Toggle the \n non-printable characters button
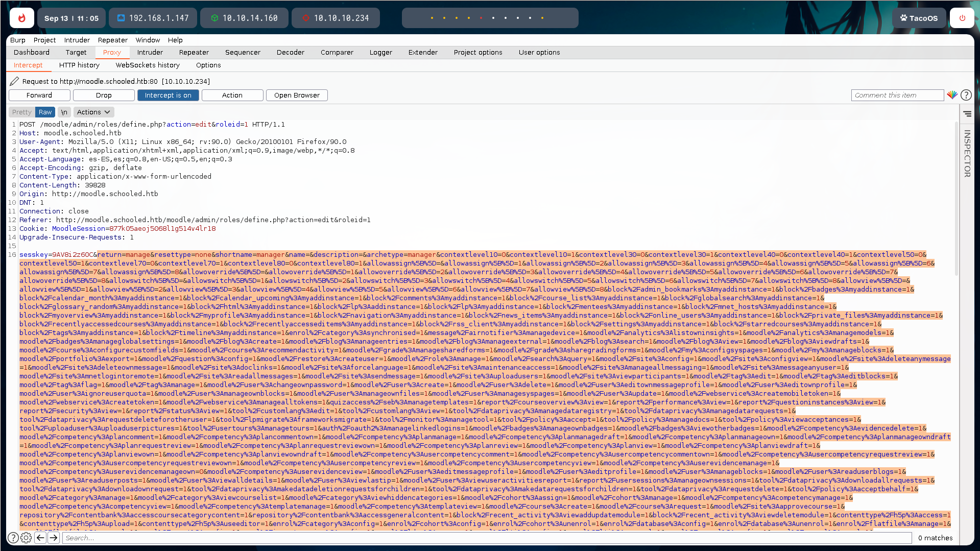980x551 pixels. click(64, 112)
